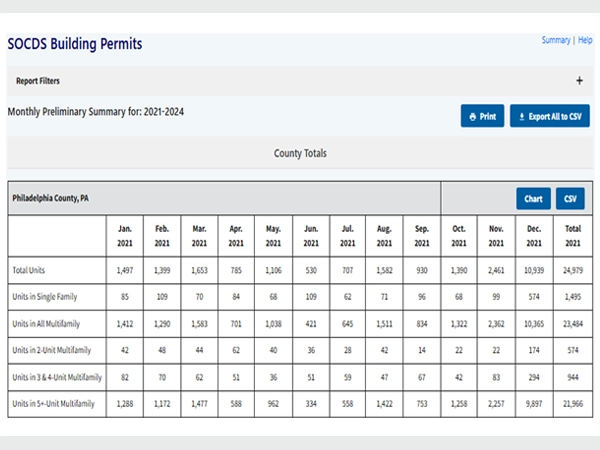
Task: Download Philadelphia County CSV
Action: click(570, 199)
